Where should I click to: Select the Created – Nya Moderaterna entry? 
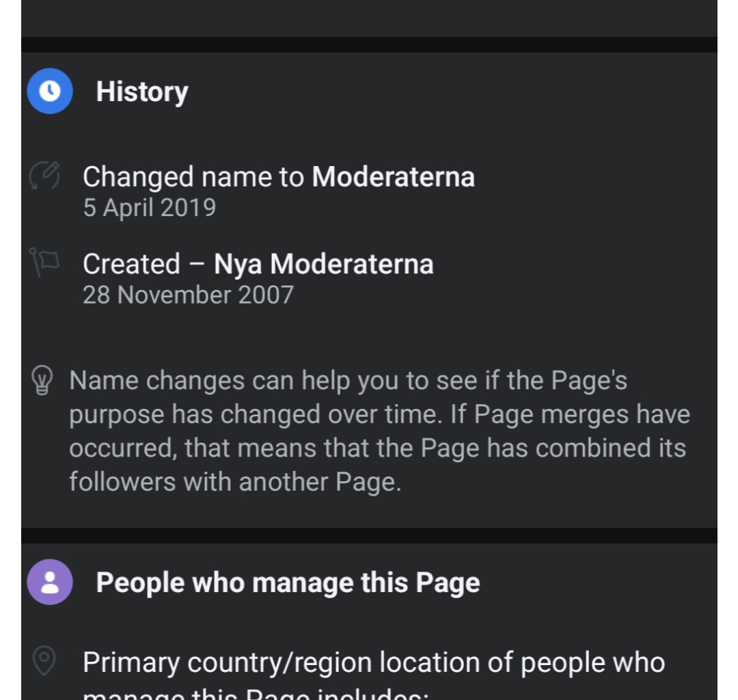point(258,263)
